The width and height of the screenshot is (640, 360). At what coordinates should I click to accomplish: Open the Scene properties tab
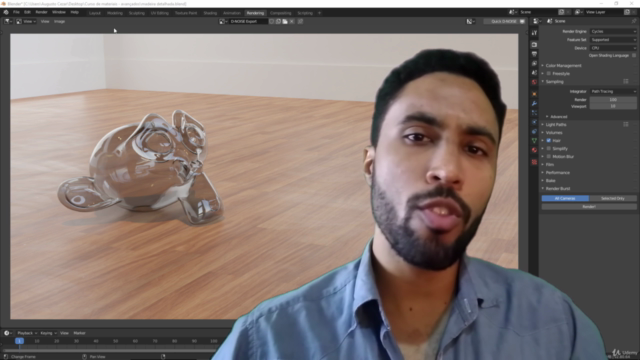534,73
